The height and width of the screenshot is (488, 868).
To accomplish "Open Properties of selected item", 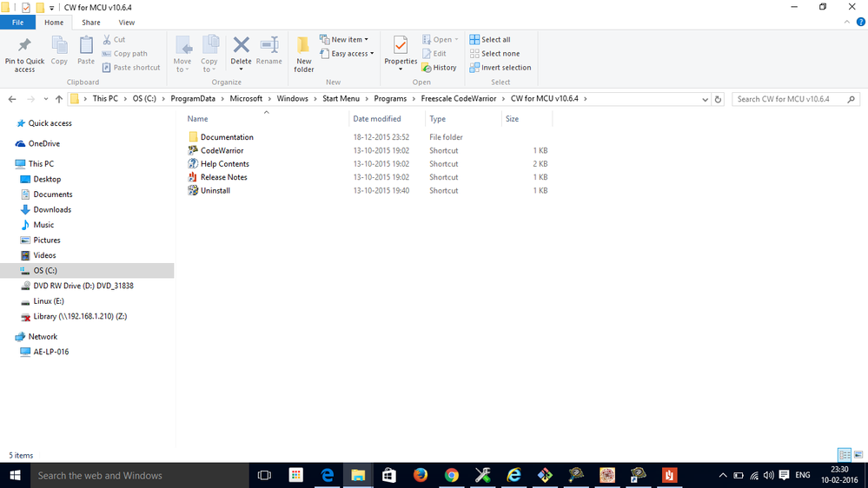I will (x=401, y=49).
